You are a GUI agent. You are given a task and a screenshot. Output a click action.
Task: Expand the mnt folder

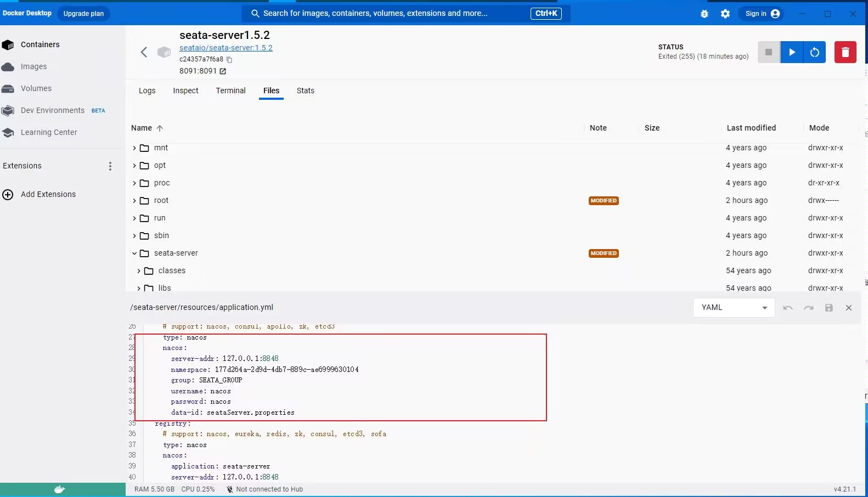click(134, 148)
